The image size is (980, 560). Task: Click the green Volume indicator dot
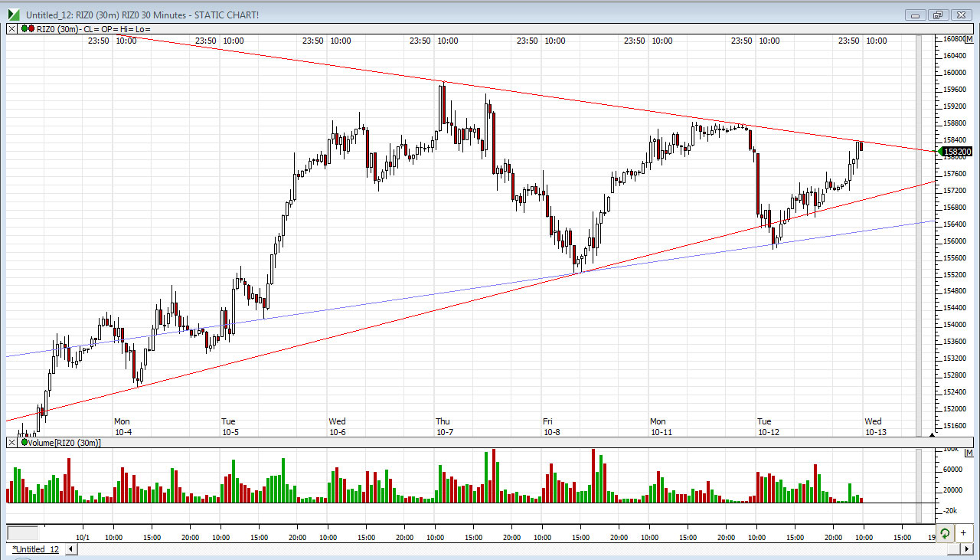(x=24, y=442)
